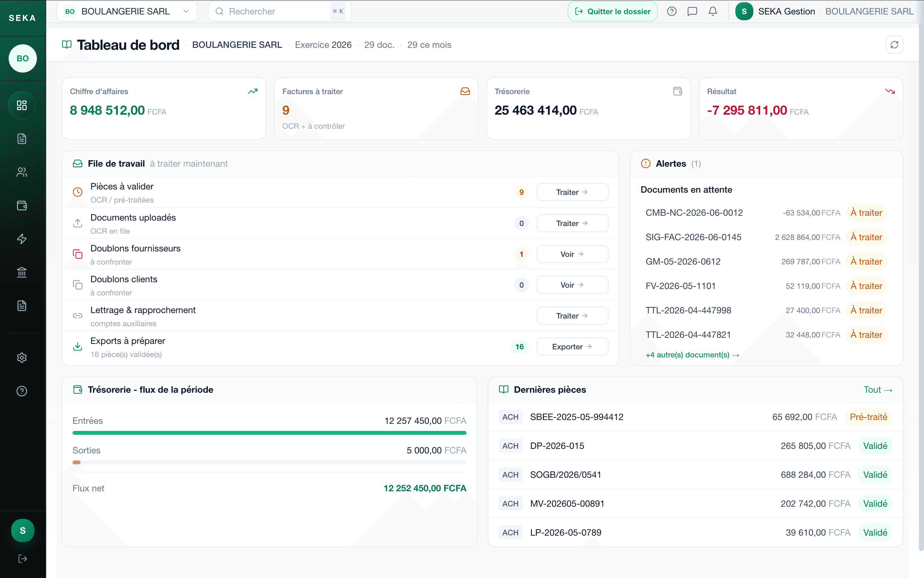The image size is (924, 578).
Task: Open the +4 autre(s) document(s) link
Action: point(692,355)
